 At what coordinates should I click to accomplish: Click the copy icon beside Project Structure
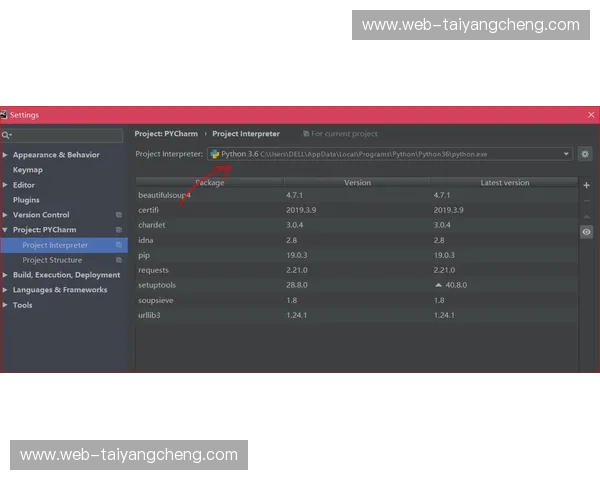click(x=119, y=260)
